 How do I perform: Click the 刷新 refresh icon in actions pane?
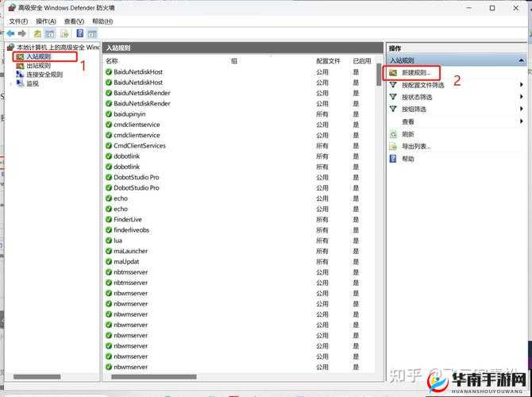[x=393, y=134]
